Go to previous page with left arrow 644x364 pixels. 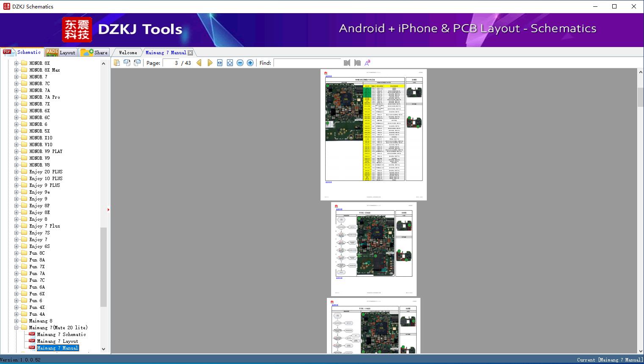(199, 63)
